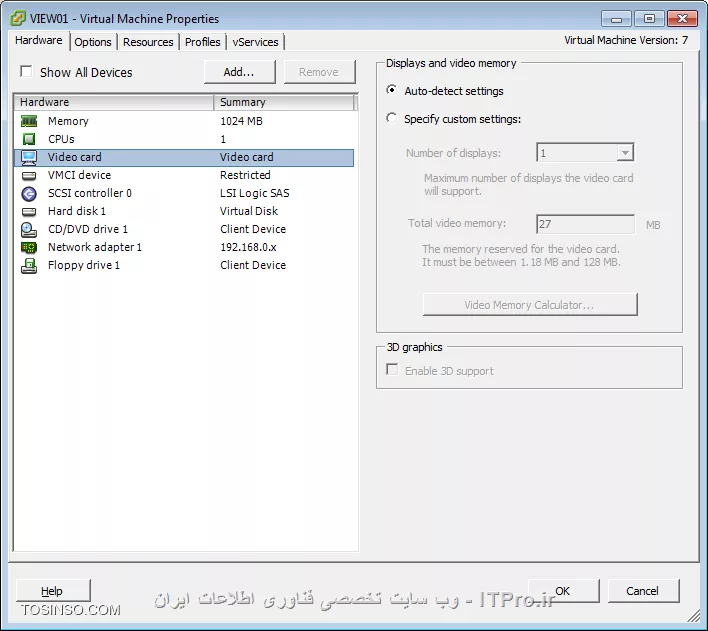Click the VMware icon in the title bar
The height and width of the screenshot is (631, 708).
click(18, 19)
